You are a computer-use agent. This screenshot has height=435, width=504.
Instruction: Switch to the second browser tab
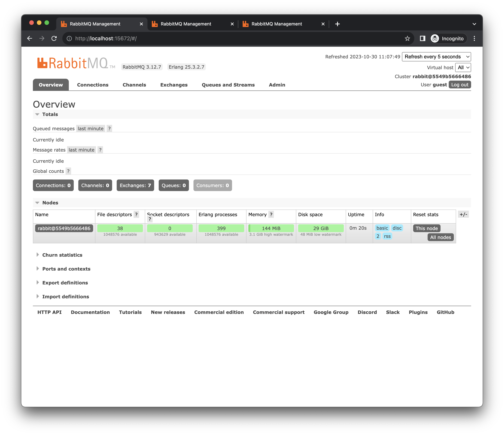190,24
